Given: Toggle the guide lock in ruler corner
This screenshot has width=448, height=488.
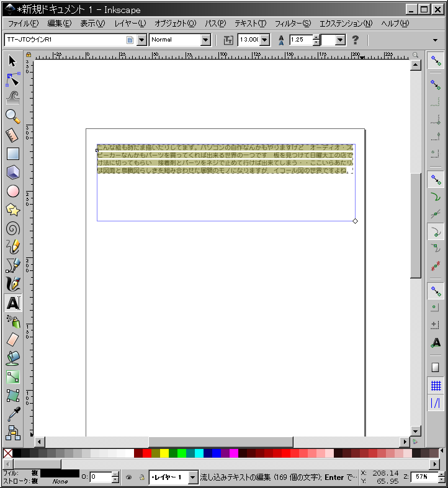Looking at the screenshot, I should pos(29,55).
